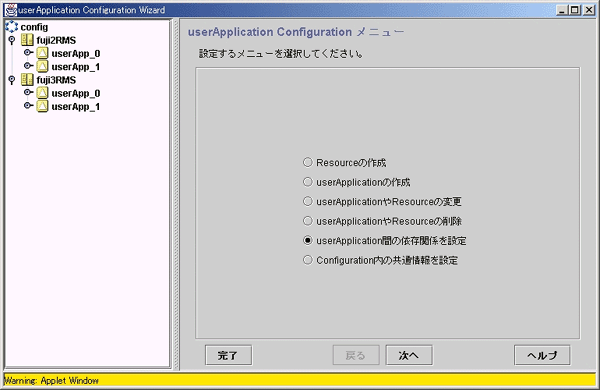Expand userApp_0 under fuji2RMS
600x390 pixels.
click(x=28, y=52)
